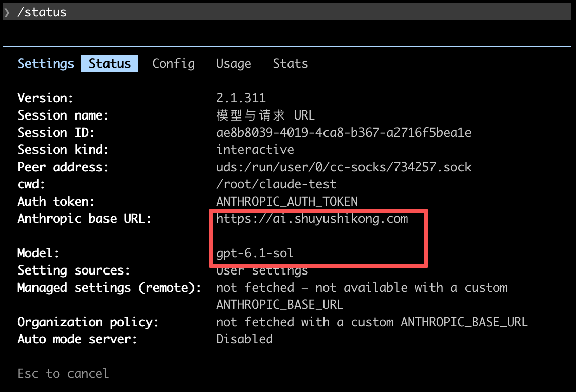This screenshot has height=392, width=576.
Task: Click the Model: label
Action: 38,253
